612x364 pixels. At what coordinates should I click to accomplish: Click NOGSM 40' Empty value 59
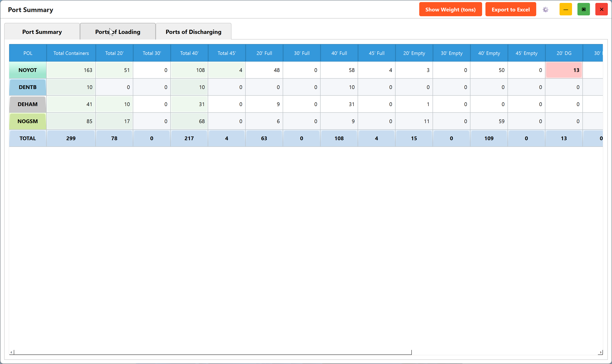pos(489,121)
